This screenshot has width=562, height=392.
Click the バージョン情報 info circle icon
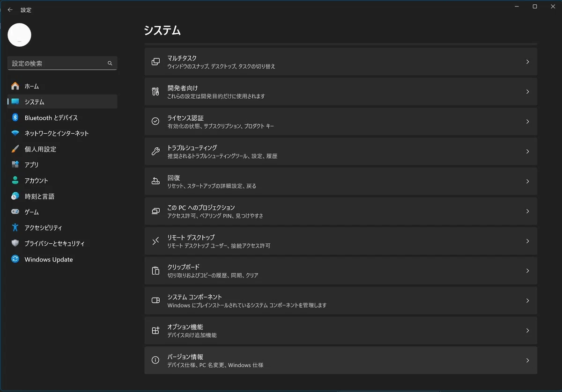155,360
